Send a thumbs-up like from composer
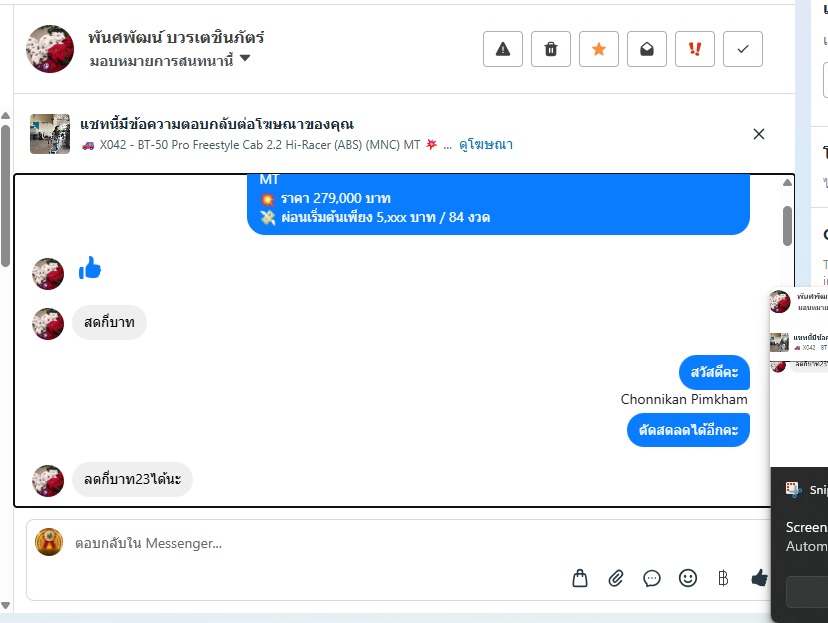Viewport: 828px width, 623px height. 759,578
